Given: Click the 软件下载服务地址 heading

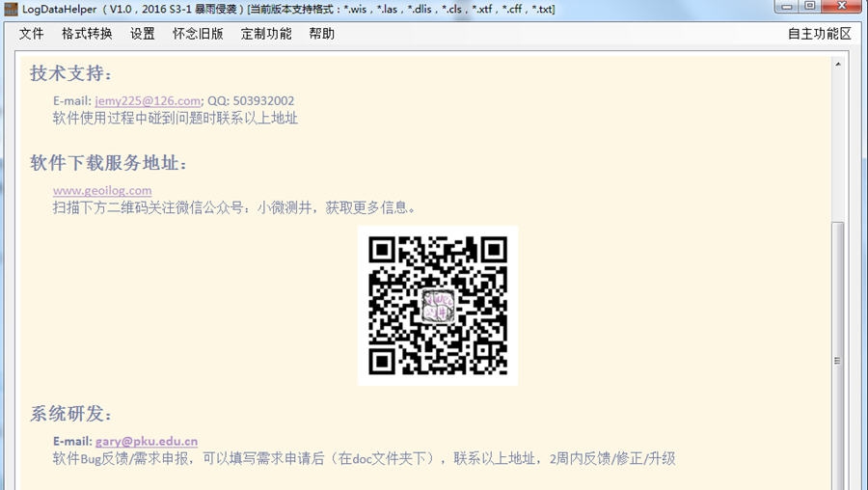Looking at the screenshot, I should point(108,163).
